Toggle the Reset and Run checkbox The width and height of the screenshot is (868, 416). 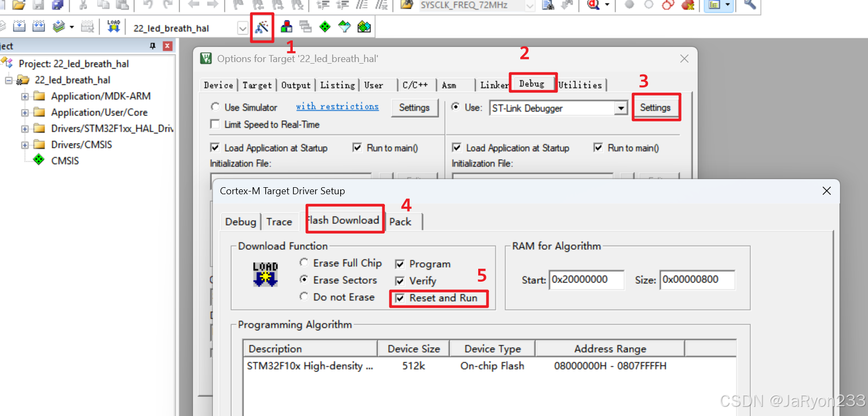pyautogui.click(x=399, y=298)
